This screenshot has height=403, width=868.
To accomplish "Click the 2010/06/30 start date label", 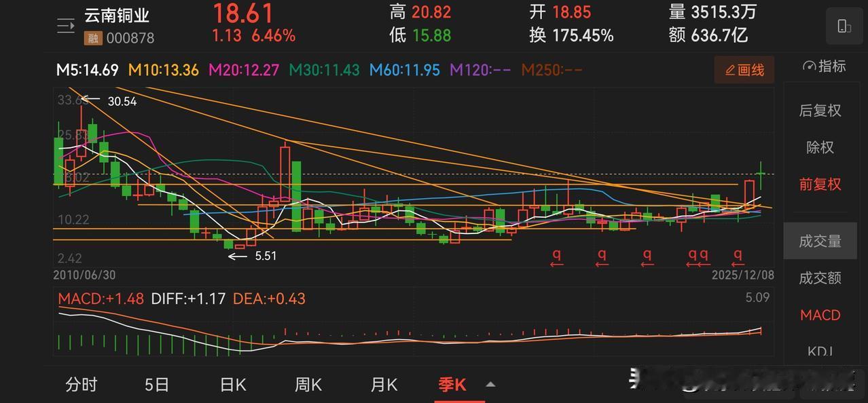I will pos(86,275).
